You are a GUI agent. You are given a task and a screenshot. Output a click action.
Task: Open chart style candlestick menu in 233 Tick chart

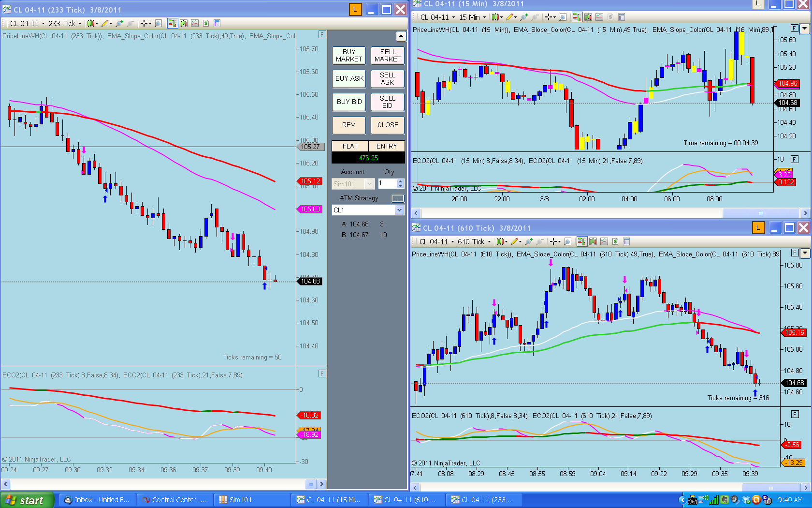[92, 23]
